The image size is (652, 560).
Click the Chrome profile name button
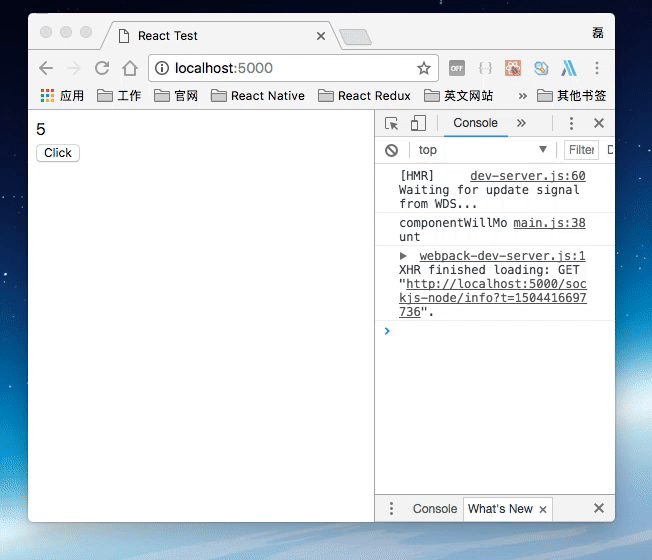598,33
